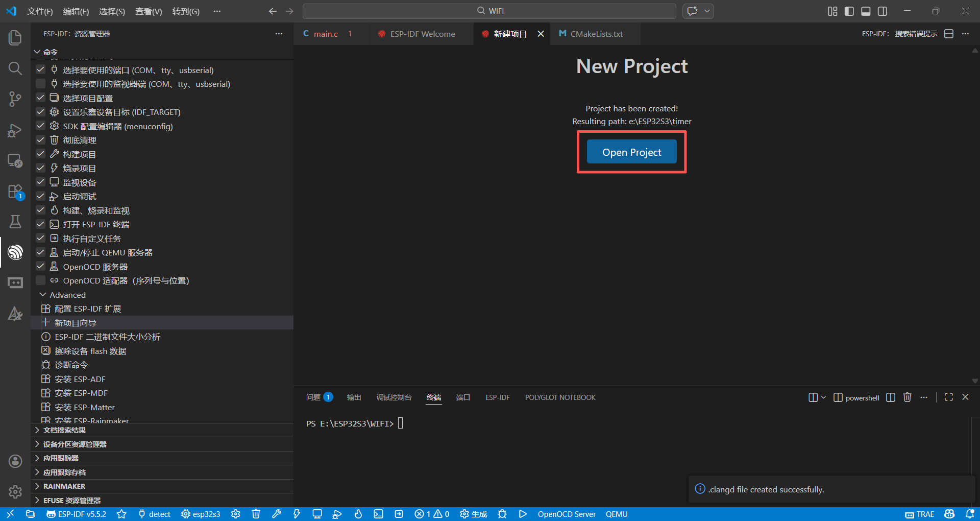
Task: Open the Search view in activity bar
Action: point(15,68)
